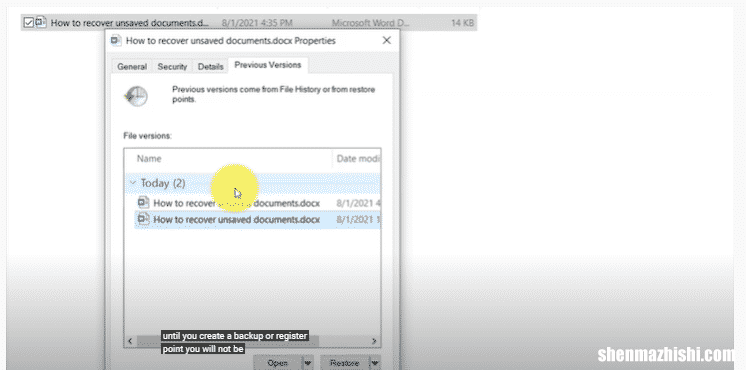Click the 8/1/2021 4:35 PM date cell
This screenshot has height=370, width=746.
pos(257,23)
